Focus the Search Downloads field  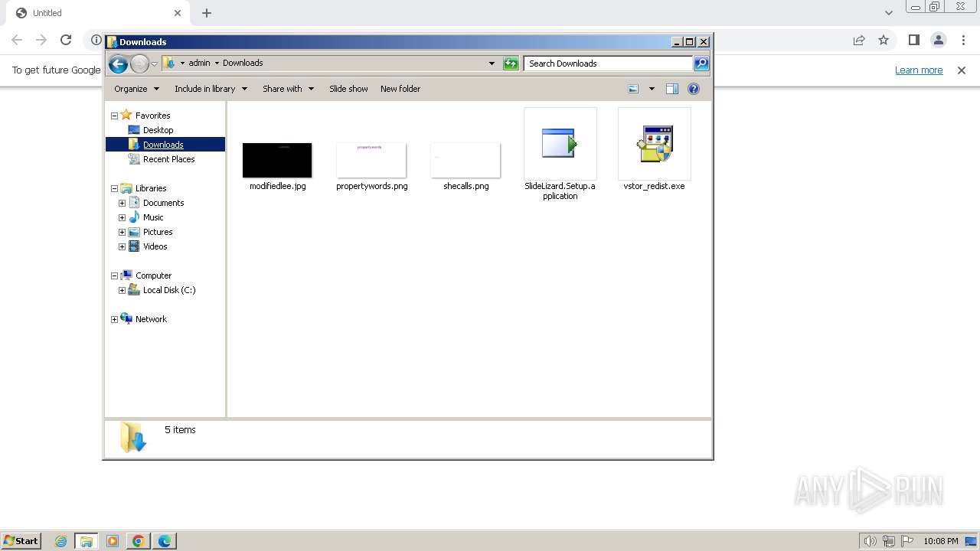tap(609, 64)
